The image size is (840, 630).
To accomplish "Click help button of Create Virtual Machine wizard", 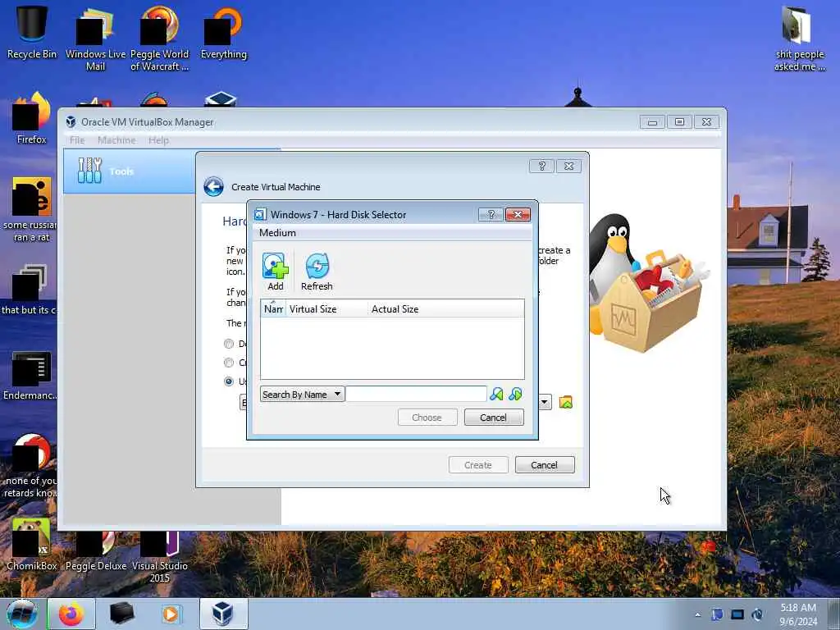I will coord(541,166).
